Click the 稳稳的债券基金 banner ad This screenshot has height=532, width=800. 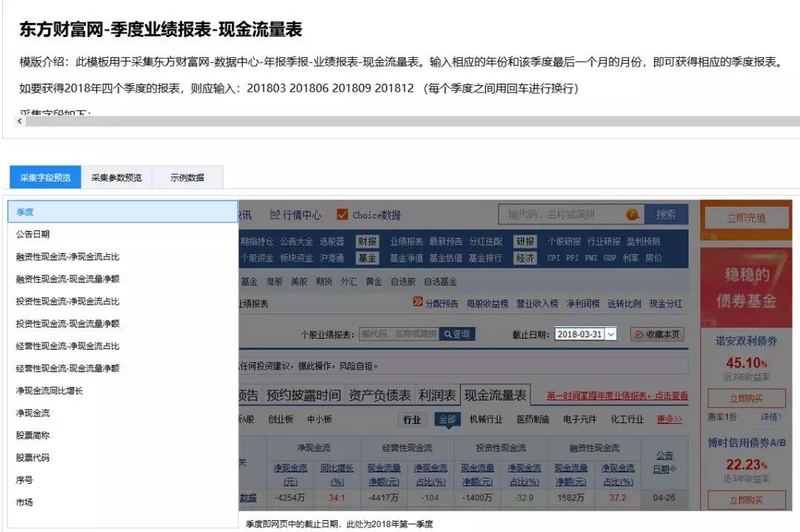click(x=746, y=287)
